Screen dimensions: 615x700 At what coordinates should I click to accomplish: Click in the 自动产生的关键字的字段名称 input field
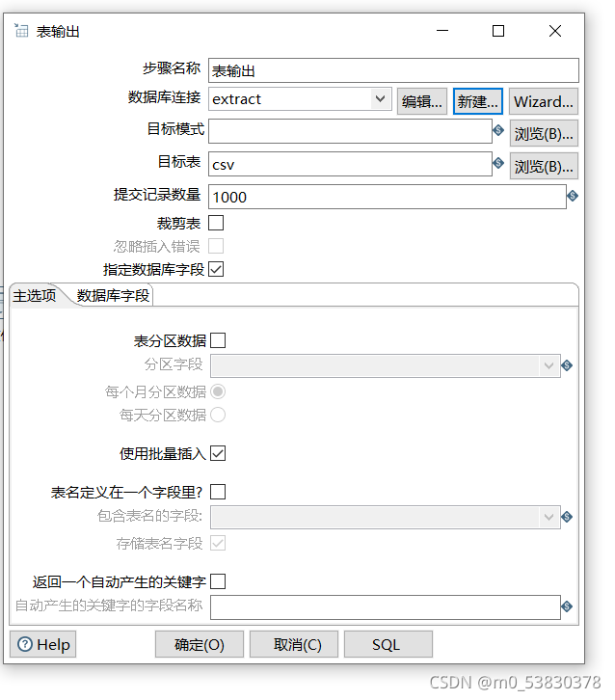(386, 607)
